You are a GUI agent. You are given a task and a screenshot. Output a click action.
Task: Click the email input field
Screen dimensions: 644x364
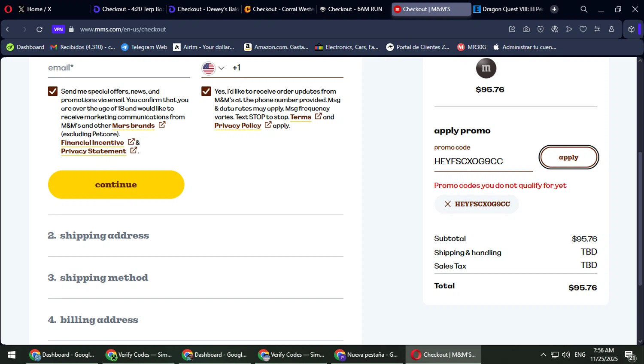[119, 68]
